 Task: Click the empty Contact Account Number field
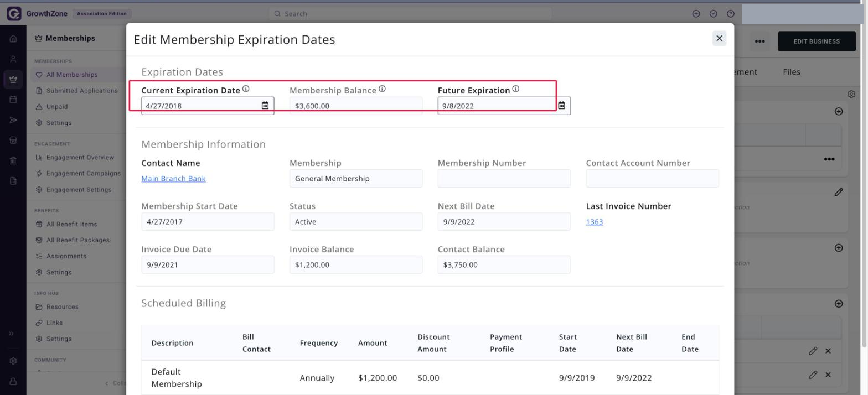(653, 179)
